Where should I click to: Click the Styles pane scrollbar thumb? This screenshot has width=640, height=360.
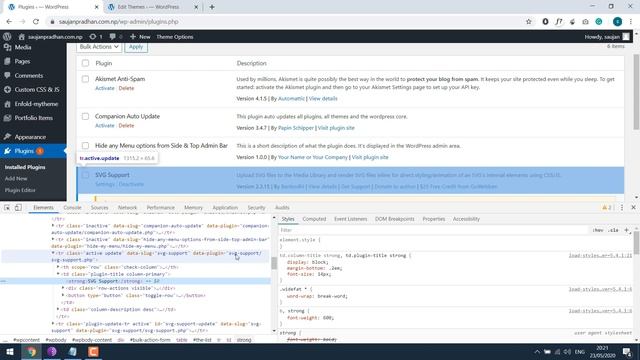636,242
